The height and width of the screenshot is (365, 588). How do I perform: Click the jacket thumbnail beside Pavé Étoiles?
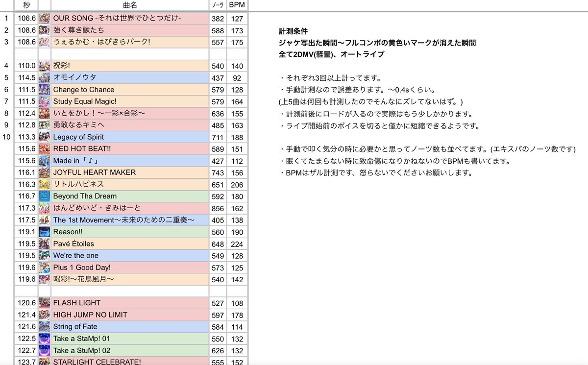point(44,243)
